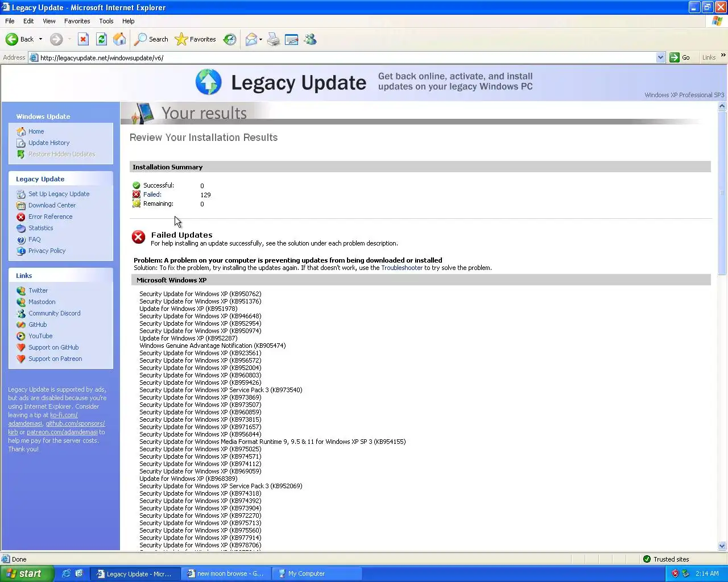The width and height of the screenshot is (728, 582).
Task: Click the Messenger icon in toolbar
Action: click(x=310, y=39)
